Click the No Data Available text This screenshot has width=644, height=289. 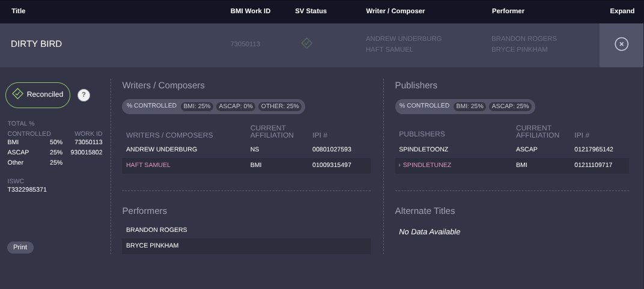430,232
